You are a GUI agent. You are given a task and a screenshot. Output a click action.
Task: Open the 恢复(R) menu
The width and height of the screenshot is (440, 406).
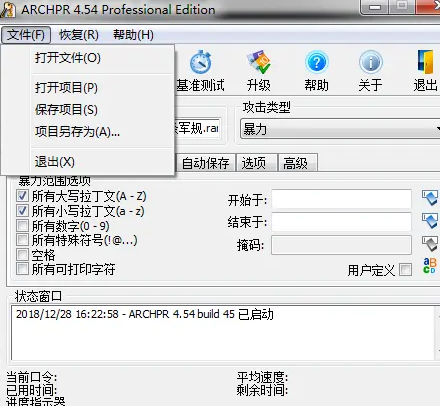point(79,35)
